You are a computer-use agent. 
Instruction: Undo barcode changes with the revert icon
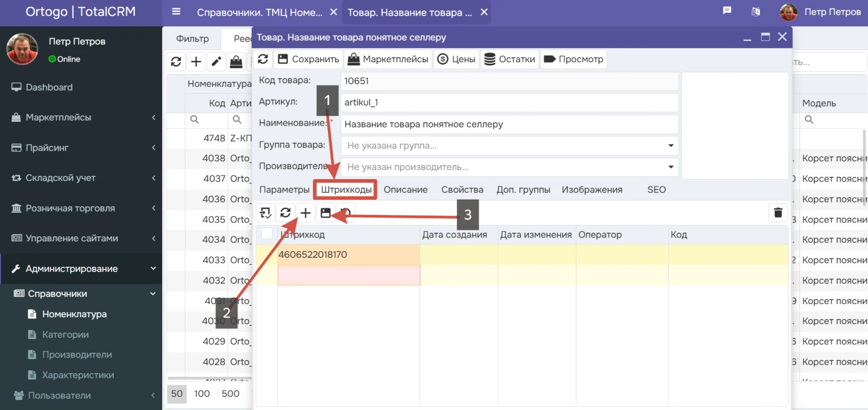(346, 213)
